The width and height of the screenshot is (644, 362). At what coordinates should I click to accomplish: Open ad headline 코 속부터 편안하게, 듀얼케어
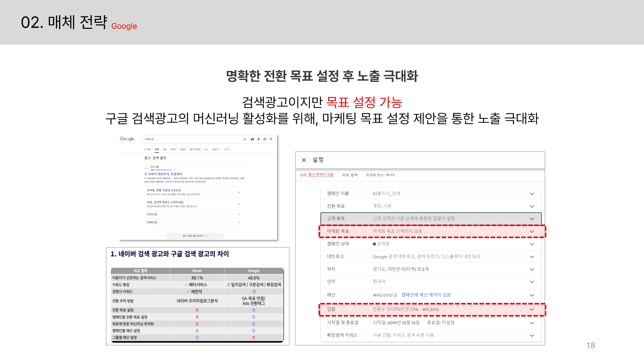[x=163, y=174]
